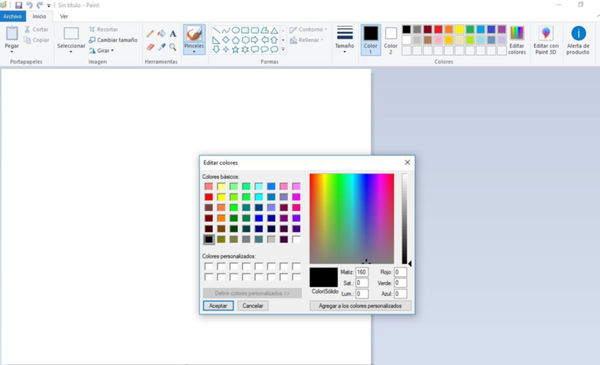This screenshot has height=365, width=600.
Task: Click Aceptar in Editar colores dialog
Action: 218,306
